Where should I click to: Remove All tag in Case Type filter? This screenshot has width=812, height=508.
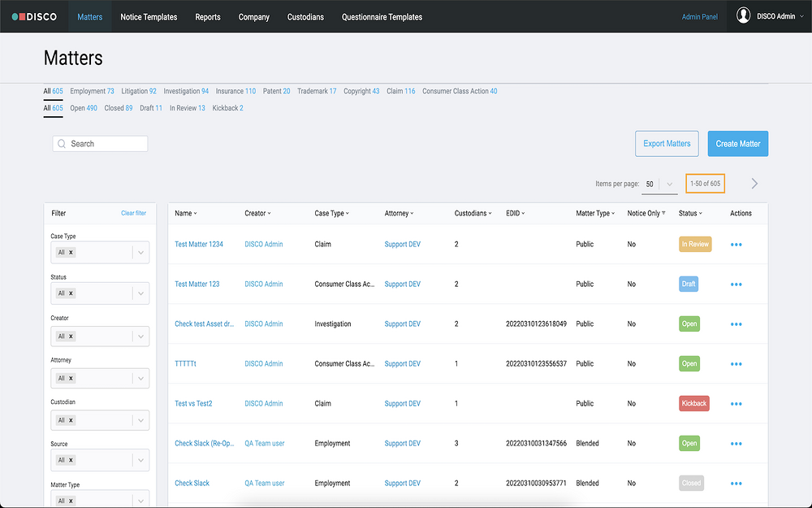(x=71, y=253)
